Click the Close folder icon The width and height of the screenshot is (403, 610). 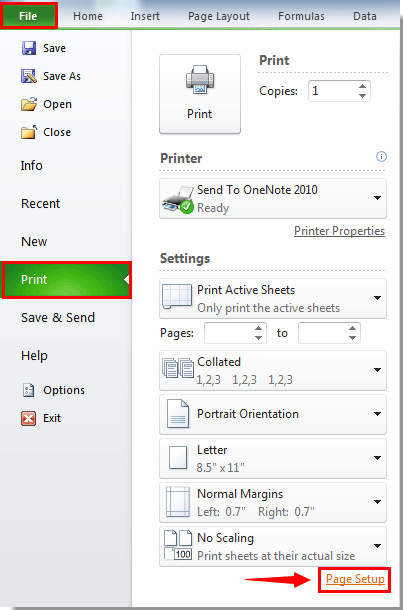coord(29,132)
